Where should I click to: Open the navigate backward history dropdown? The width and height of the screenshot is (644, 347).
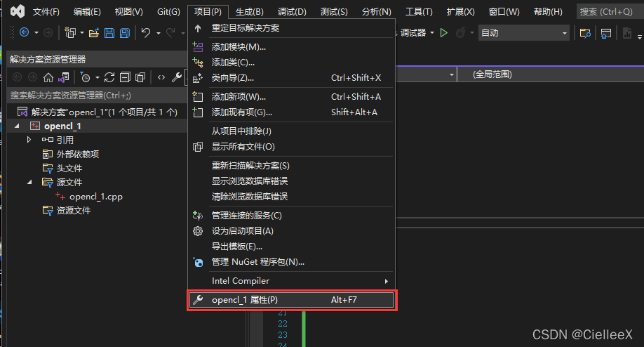36,33
